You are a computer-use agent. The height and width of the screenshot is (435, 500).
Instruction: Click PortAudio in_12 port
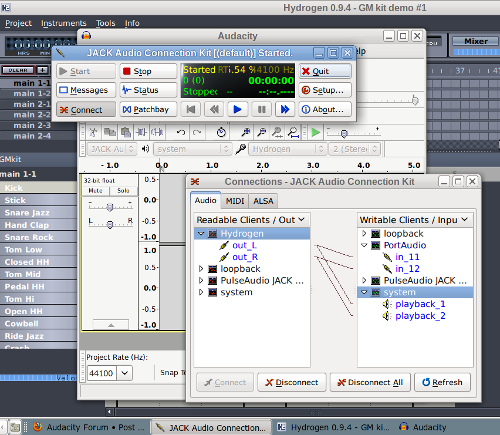(407, 269)
